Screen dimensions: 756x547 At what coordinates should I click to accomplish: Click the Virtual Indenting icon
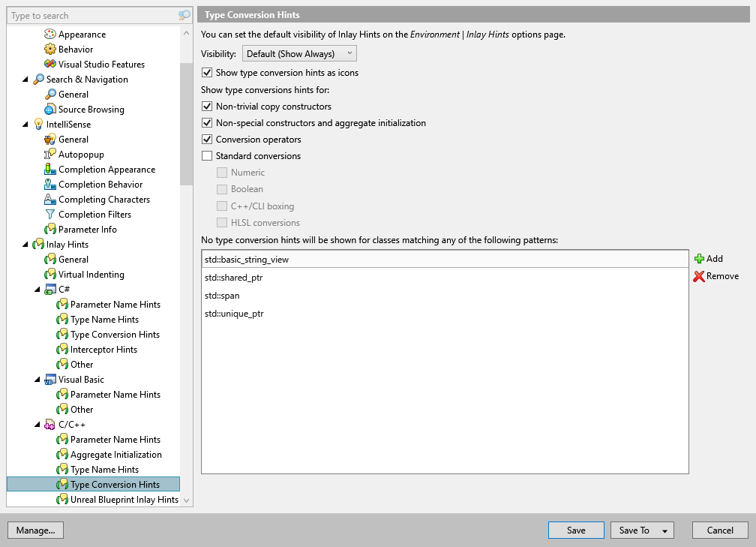[49, 275]
